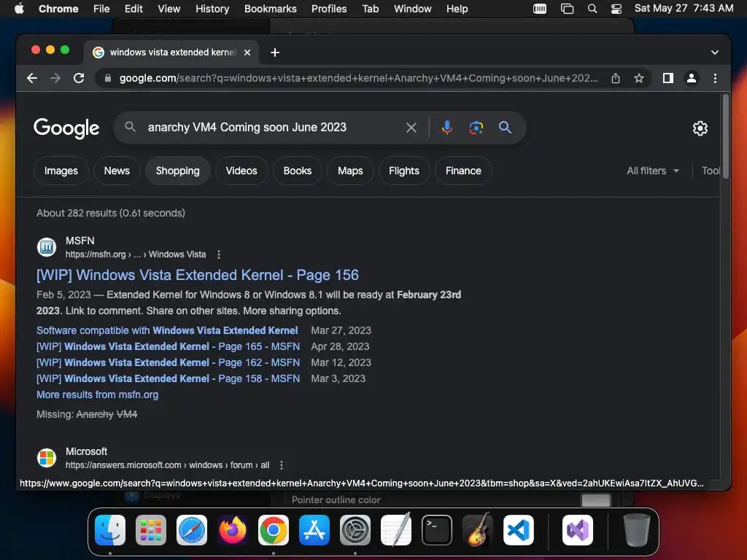Viewport: 747px width, 560px height.
Task: Open Visual Studio Code from Dock
Action: tap(519, 529)
